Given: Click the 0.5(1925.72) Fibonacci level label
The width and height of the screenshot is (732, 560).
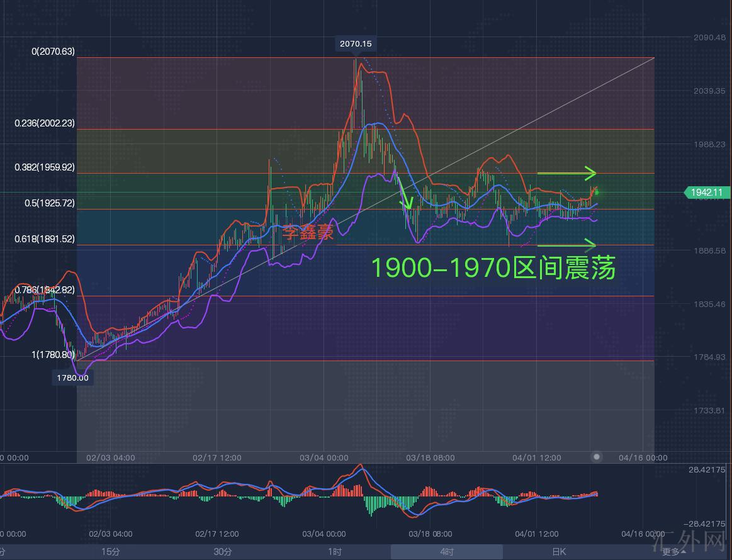Looking at the screenshot, I should pos(49,203).
